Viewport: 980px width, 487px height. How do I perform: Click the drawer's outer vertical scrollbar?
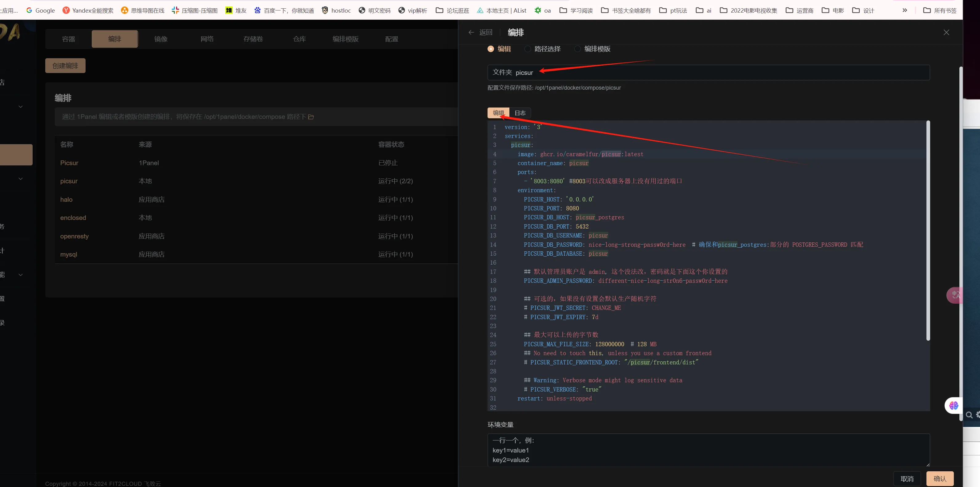pyautogui.click(x=961, y=244)
